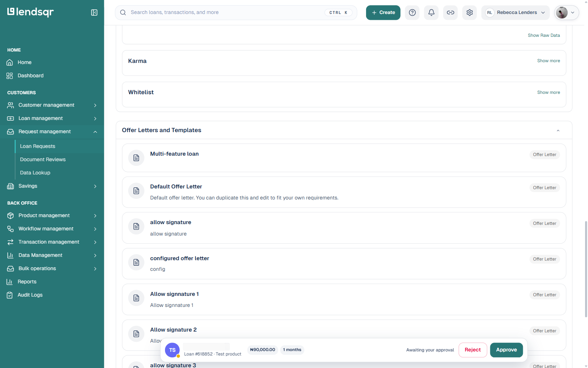This screenshot has height=368, width=588.
Task: Open the avatar profile dropdown arrow
Action: 573,13
